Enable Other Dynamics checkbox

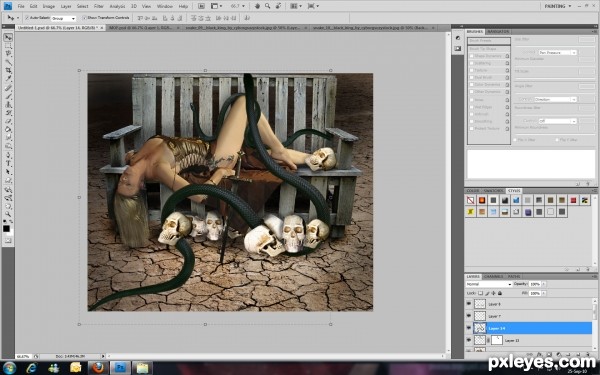point(472,92)
